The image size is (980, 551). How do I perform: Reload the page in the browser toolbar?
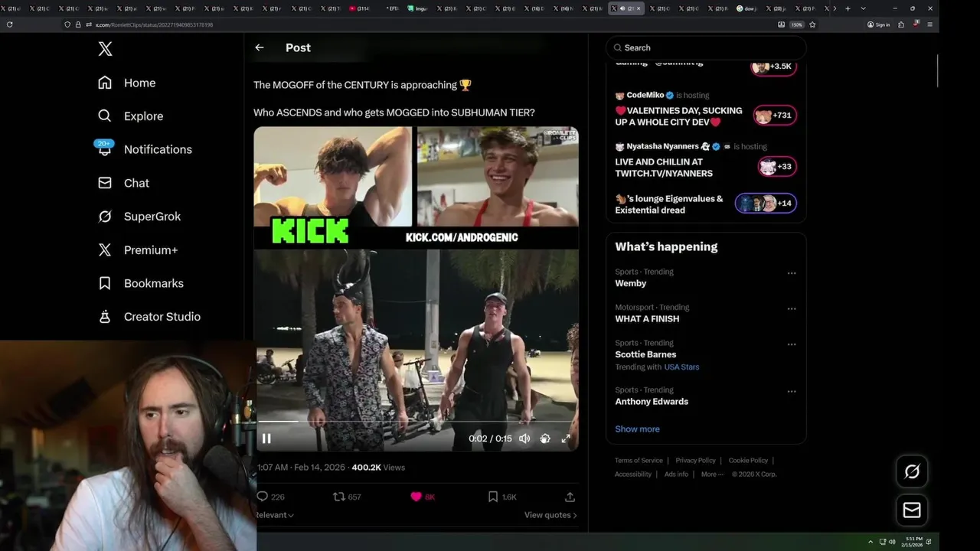pyautogui.click(x=9, y=24)
